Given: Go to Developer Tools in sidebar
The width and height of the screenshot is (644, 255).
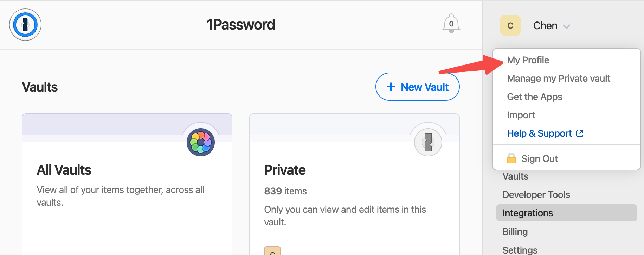Looking at the screenshot, I should [536, 195].
